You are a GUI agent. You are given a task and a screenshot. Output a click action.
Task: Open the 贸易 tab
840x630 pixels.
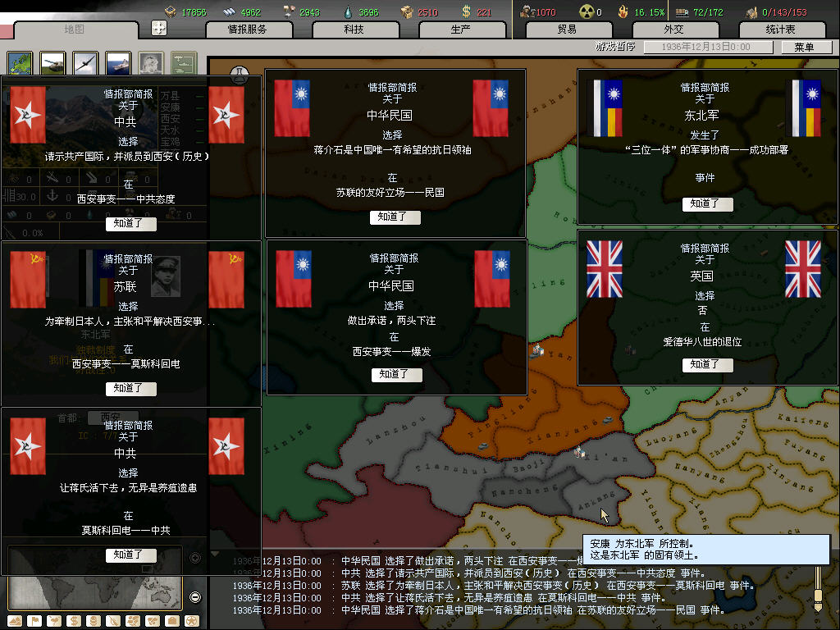pos(568,30)
